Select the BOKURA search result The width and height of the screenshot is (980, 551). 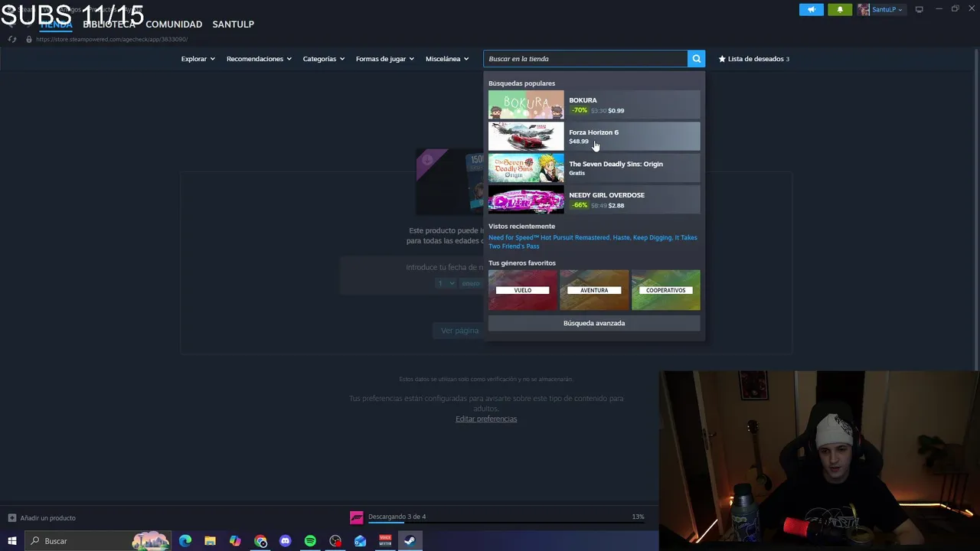[x=594, y=105]
